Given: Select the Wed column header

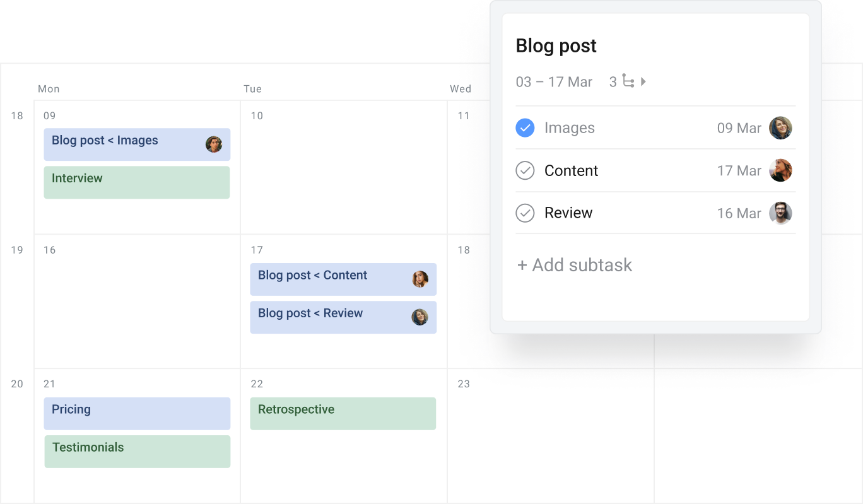Looking at the screenshot, I should coord(461,89).
